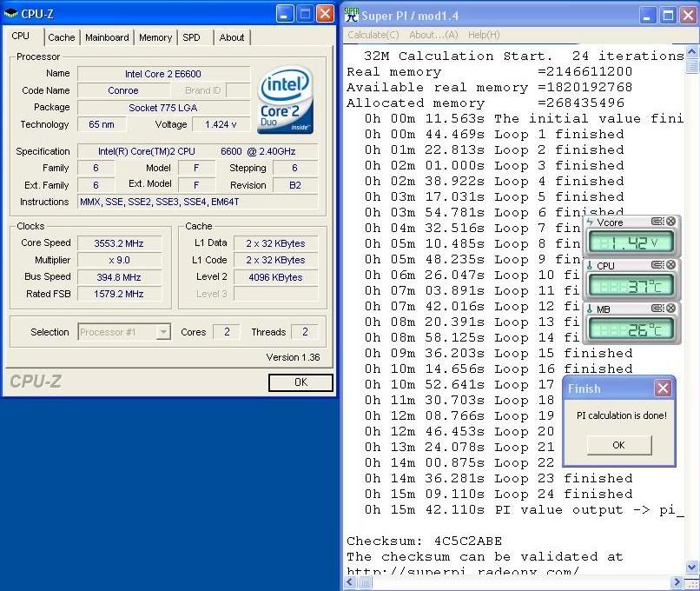Click the CPU 37°C gadget display
The width and height of the screenshot is (700, 591).
pos(631,286)
